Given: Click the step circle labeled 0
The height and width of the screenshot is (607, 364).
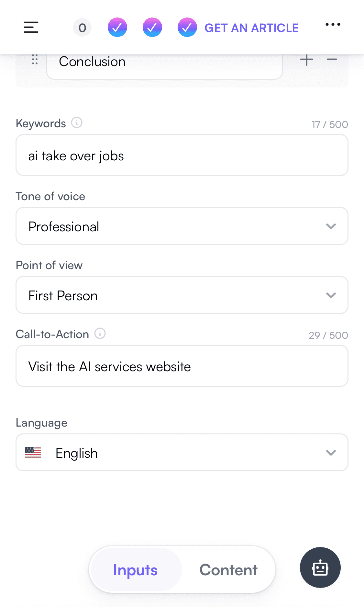Looking at the screenshot, I should (x=82, y=28).
